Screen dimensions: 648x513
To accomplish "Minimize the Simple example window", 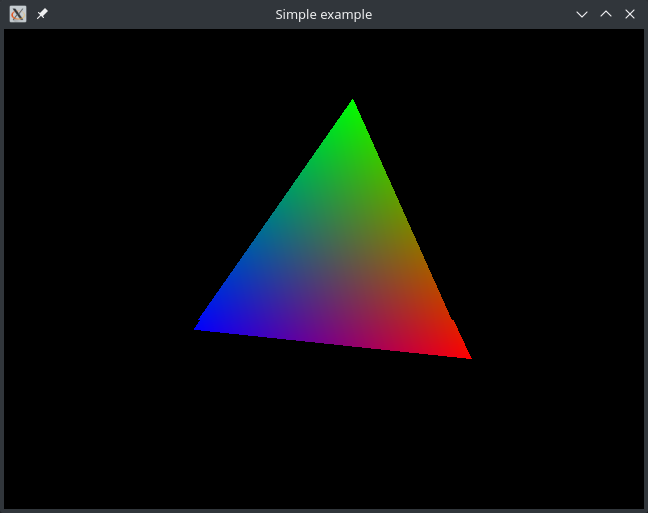I will point(582,14).
